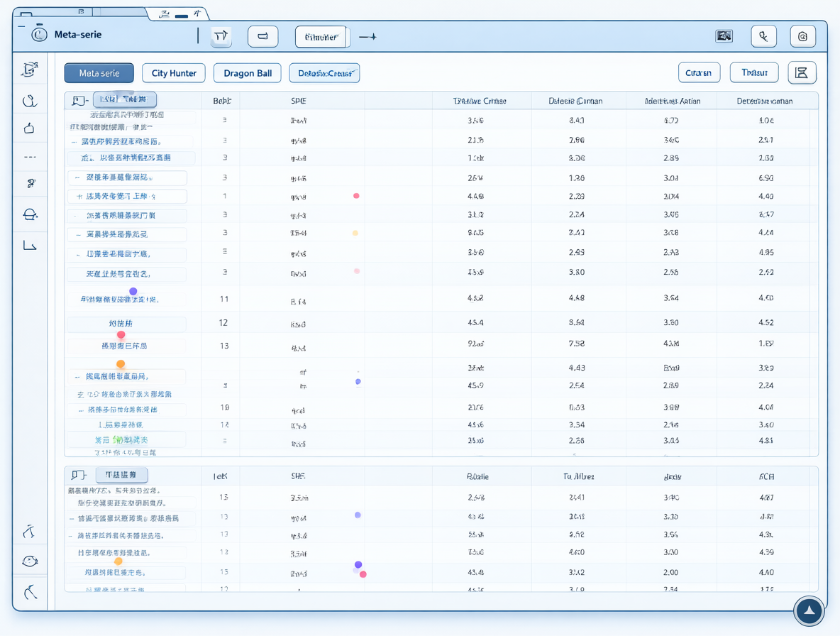The height and width of the screenshot is (636, 840).
Task: Click the thumbs-up shaped sidebar icon
Action: 30,128
